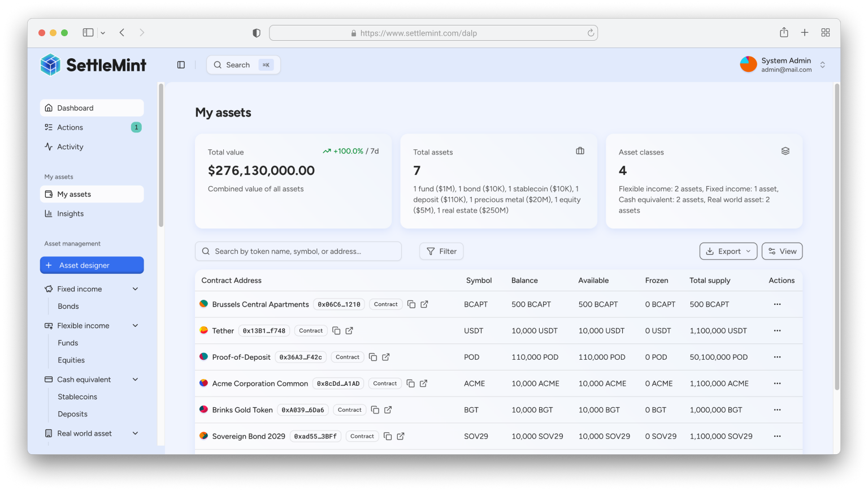
Task: Open the Export dropdown
Action: (728, 252)
